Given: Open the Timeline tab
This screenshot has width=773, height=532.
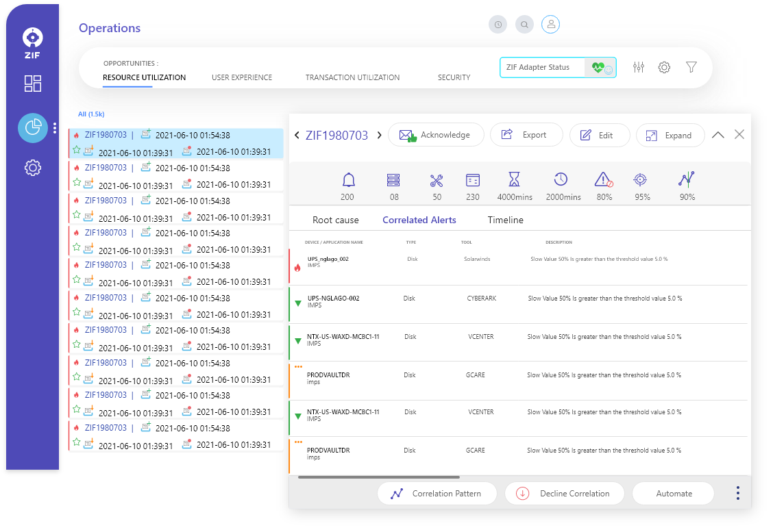Looking at the screenshot, I should pos(505,220).
